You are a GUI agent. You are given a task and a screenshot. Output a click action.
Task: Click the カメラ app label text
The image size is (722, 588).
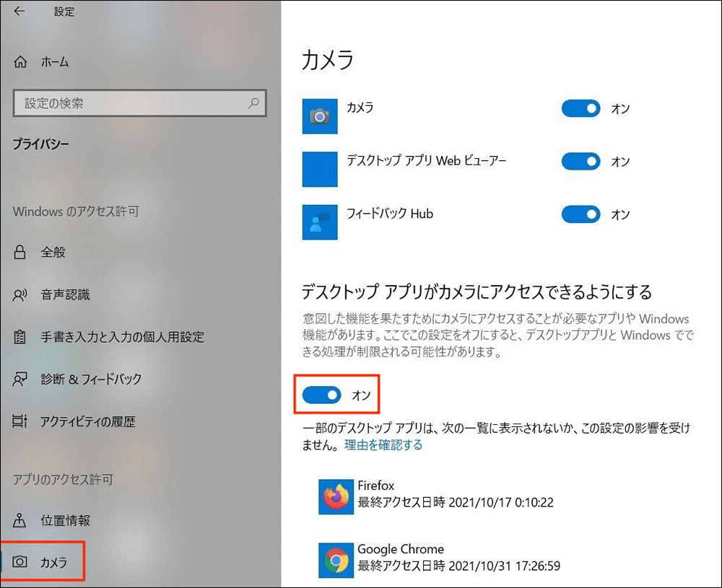coord(360,107)
